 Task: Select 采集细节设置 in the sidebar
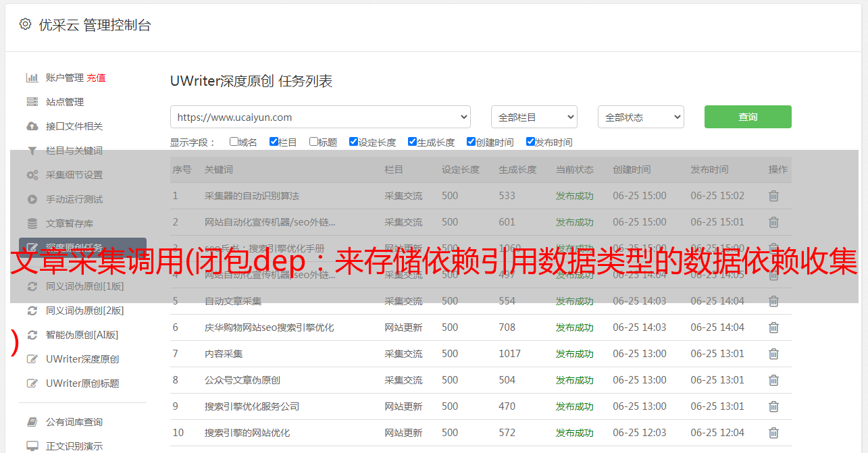74,175
